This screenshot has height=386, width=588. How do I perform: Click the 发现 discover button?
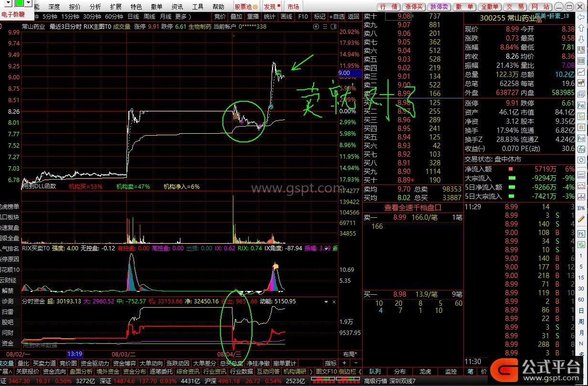pos(272,7)
